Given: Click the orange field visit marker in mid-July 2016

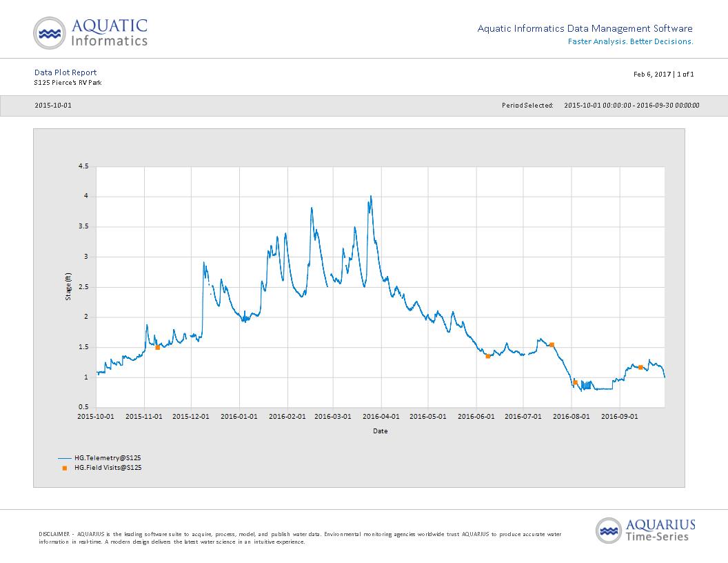Looking at the screenshot, I should click(x=552, y=345).
